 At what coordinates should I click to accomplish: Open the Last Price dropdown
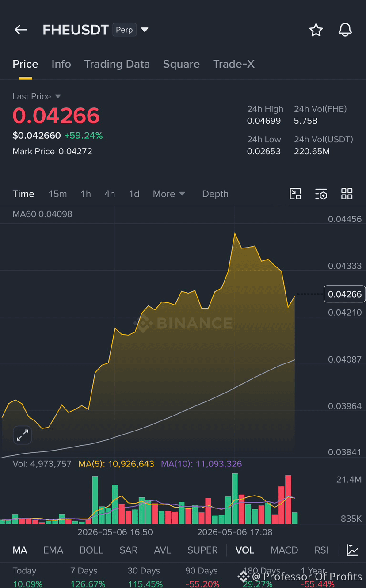coord(37,96)
